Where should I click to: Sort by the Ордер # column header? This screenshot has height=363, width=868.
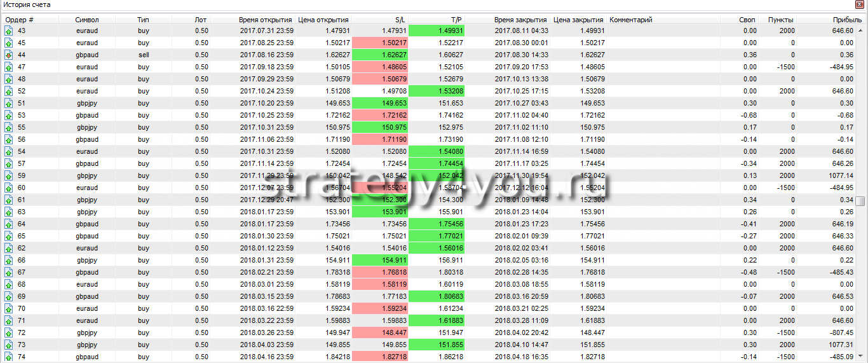click(x=19, y=20)
